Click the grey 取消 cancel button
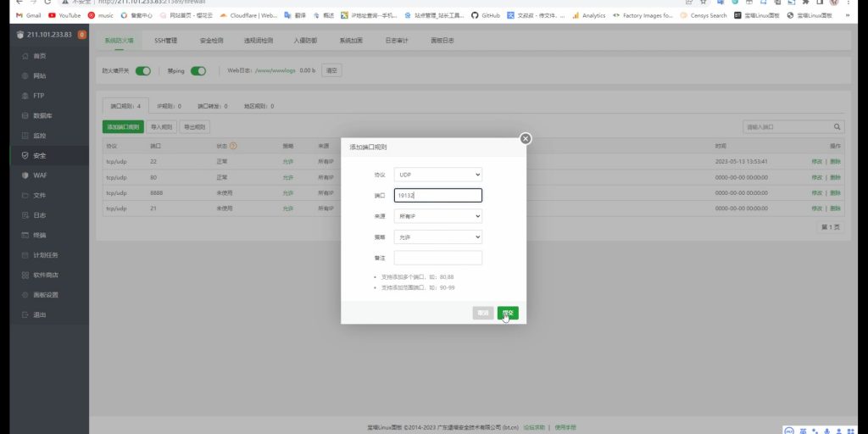868x434 pixels. click(x=483, y=313)
